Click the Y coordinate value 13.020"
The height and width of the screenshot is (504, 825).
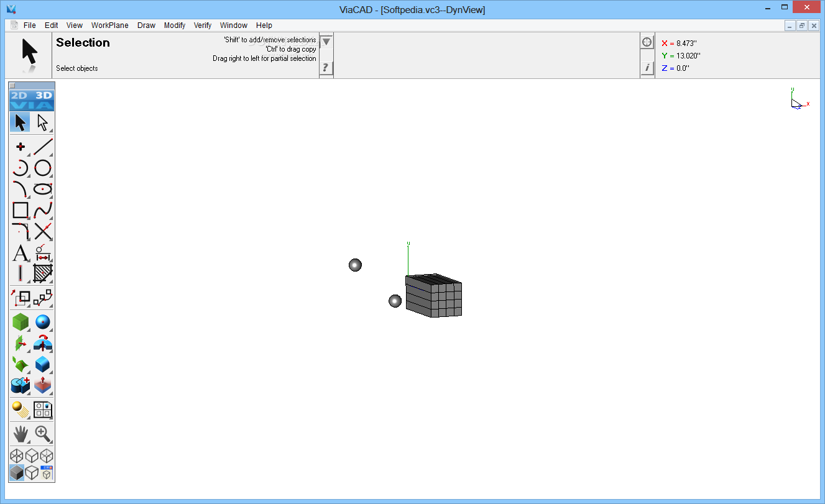point(689,56)
